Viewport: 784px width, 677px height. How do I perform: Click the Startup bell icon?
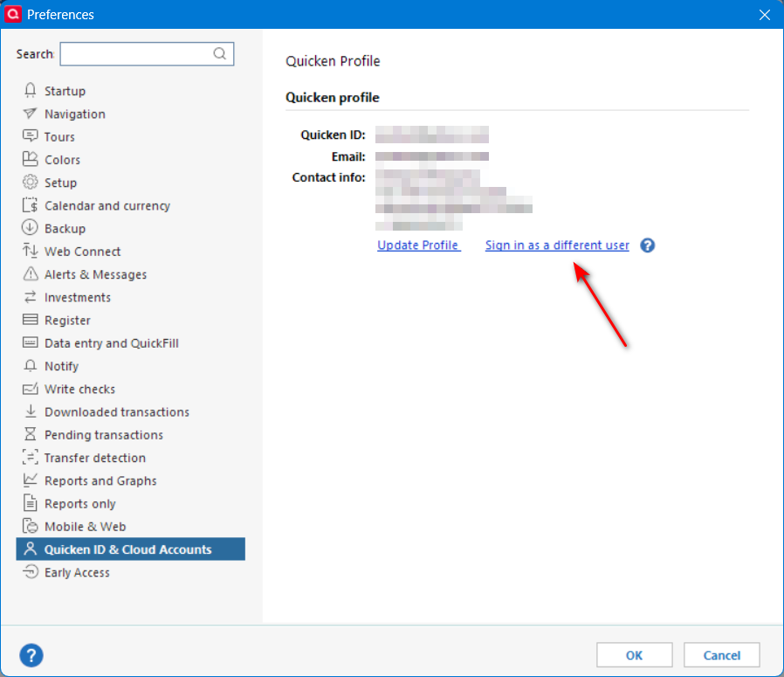point(30,91)
